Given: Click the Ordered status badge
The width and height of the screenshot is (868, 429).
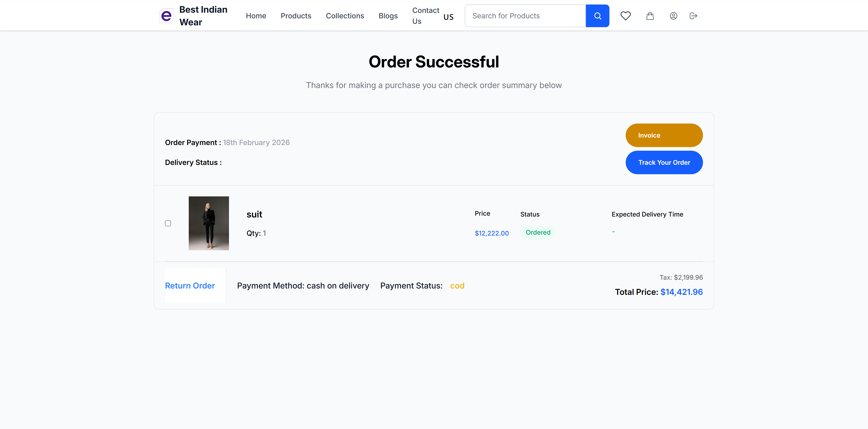Looking at the screenshot, I should point(538,232).
